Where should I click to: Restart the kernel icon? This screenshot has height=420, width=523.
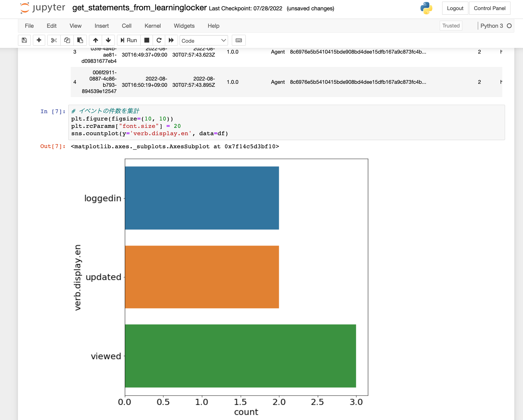click(x=159, y=40)
